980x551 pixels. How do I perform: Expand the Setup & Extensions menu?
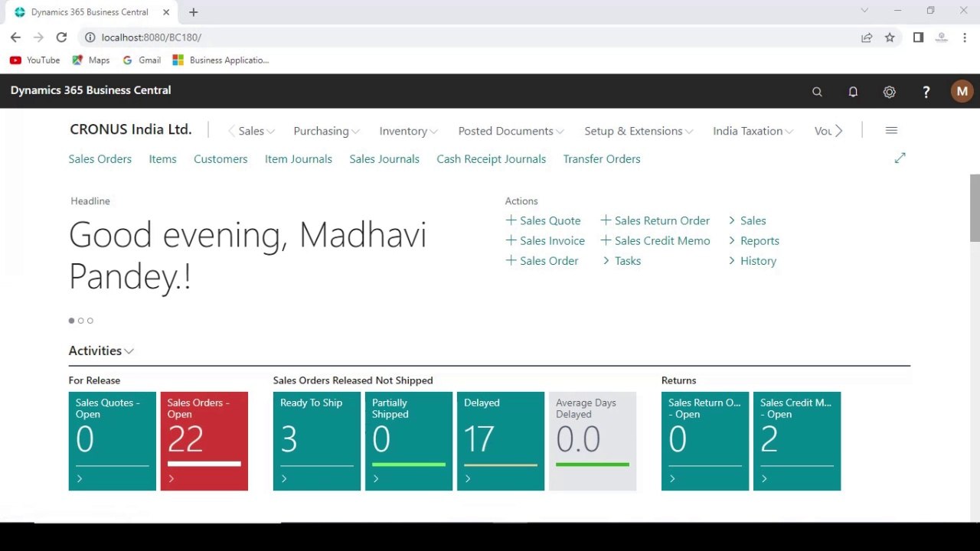pyautogui.click(x=639, y=131)
